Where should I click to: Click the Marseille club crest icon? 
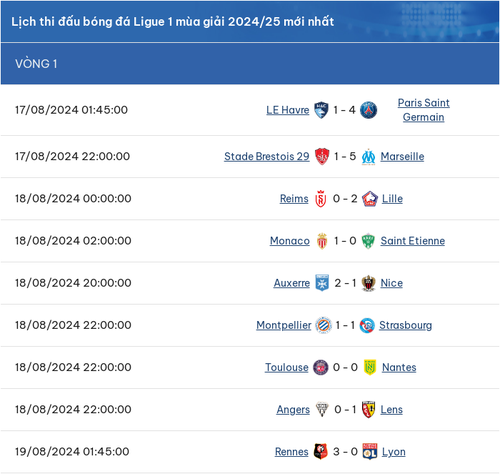pyautogui.click(x=368, y=157)
